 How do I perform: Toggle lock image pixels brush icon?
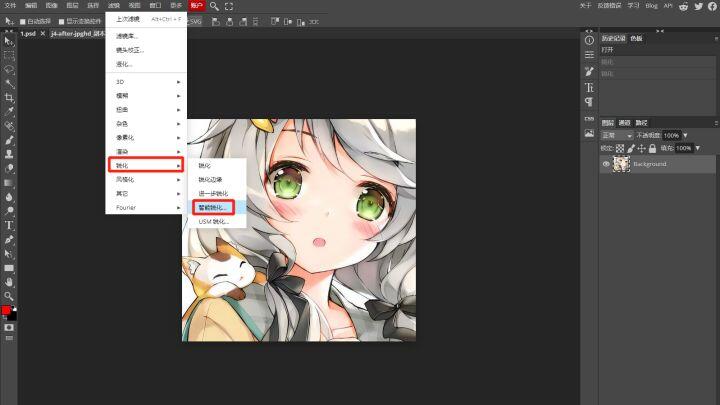coord(631,148)
